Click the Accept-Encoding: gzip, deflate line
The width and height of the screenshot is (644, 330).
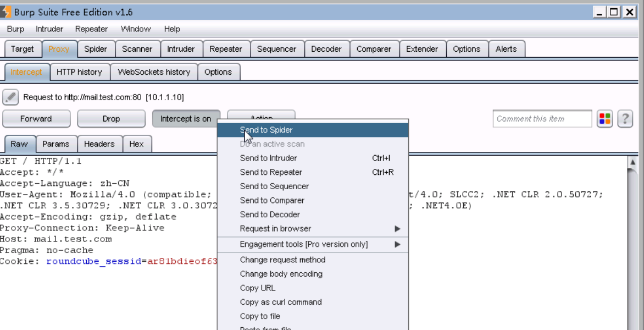coord(88,217)
